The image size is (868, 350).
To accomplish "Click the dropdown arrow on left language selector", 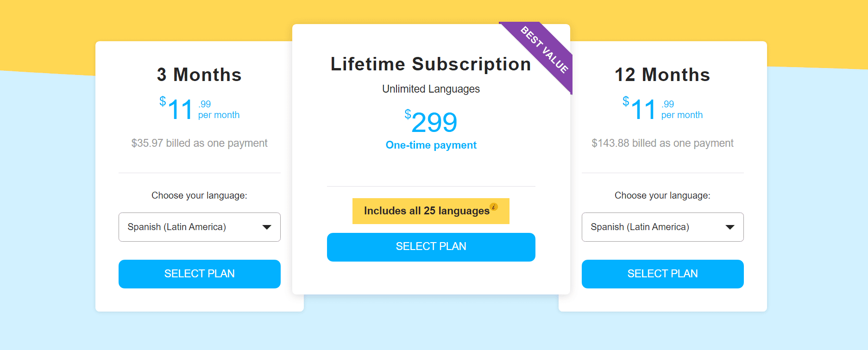I will pyautogui.click(x=267, y=227).
